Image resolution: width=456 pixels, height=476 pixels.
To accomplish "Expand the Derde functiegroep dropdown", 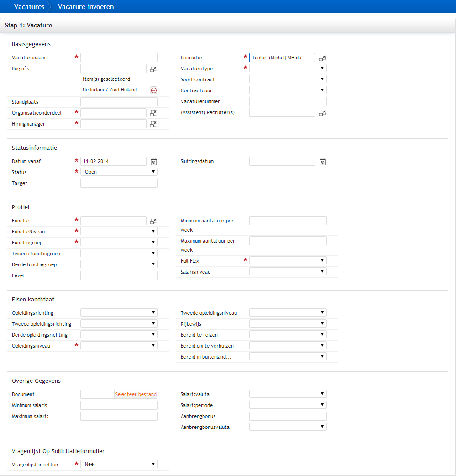I will point(119,264).
